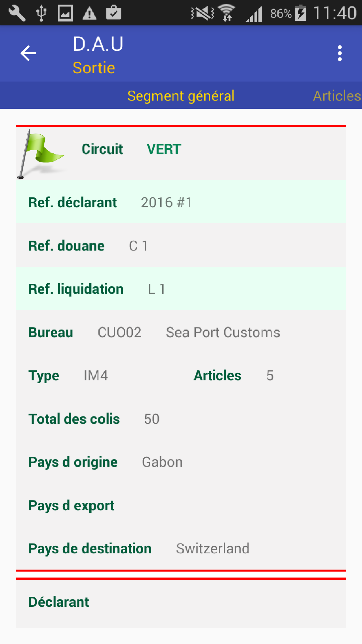The width and height of the screenshot is (362, 644).
Task: Tap the battery charging icon
Action: pyautogui.click(x=300, y=13)
